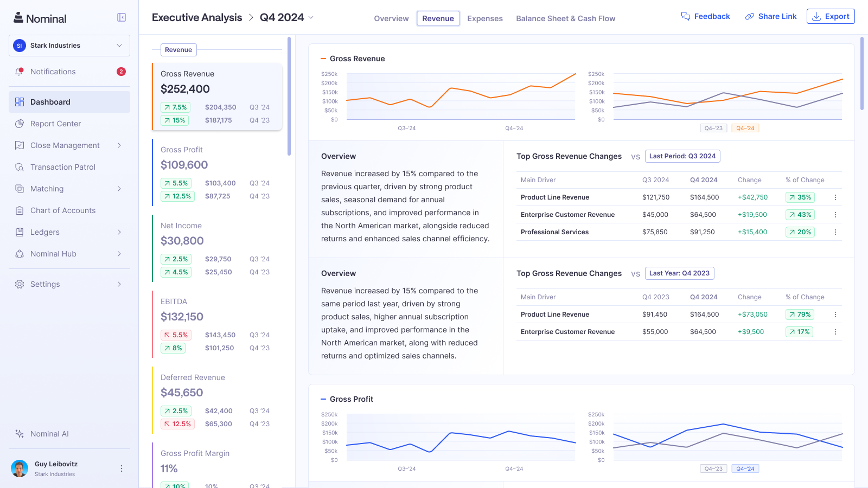Open Chart of Accounts
This screenshot has height=488, width=868.
coord(62,210)
